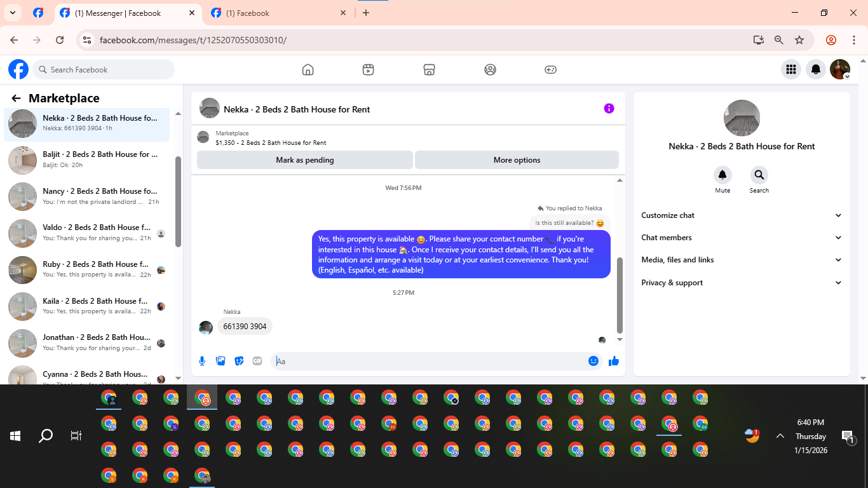Click Mark as pending button
Viewport: 868px width, 488px height.
305,160
